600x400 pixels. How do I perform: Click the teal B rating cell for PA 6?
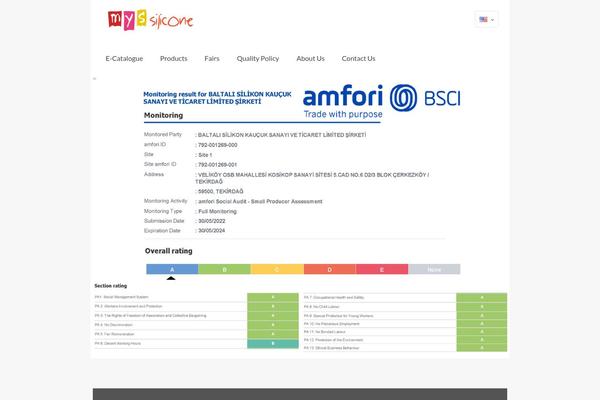273,344
